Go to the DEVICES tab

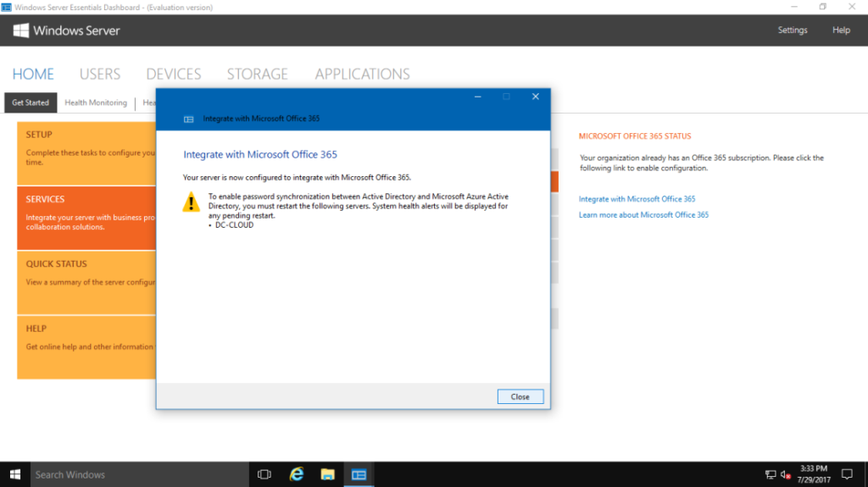pos(173,75)
